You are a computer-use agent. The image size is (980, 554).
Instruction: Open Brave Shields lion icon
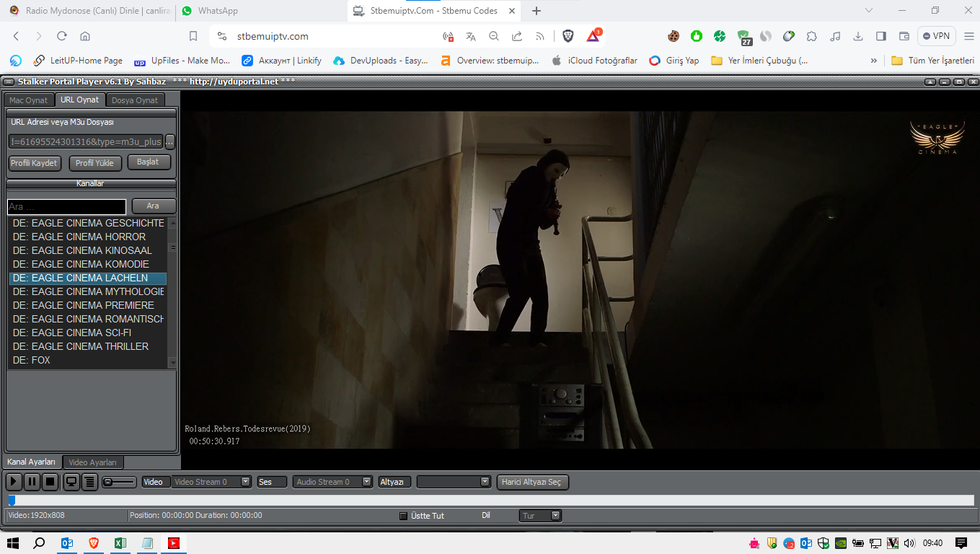(568, 36)
